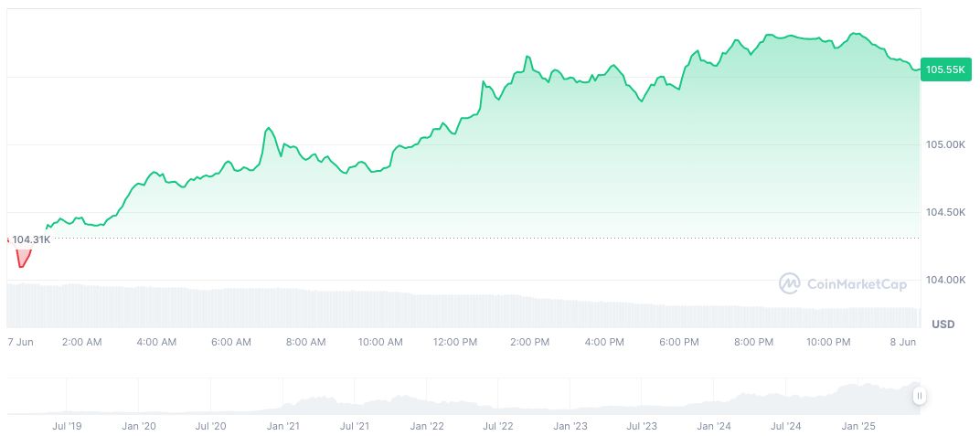This screenshot has width=980, height=436.
Task: Click the CoinMarketCap watermark logo icon
Action: 789,284
